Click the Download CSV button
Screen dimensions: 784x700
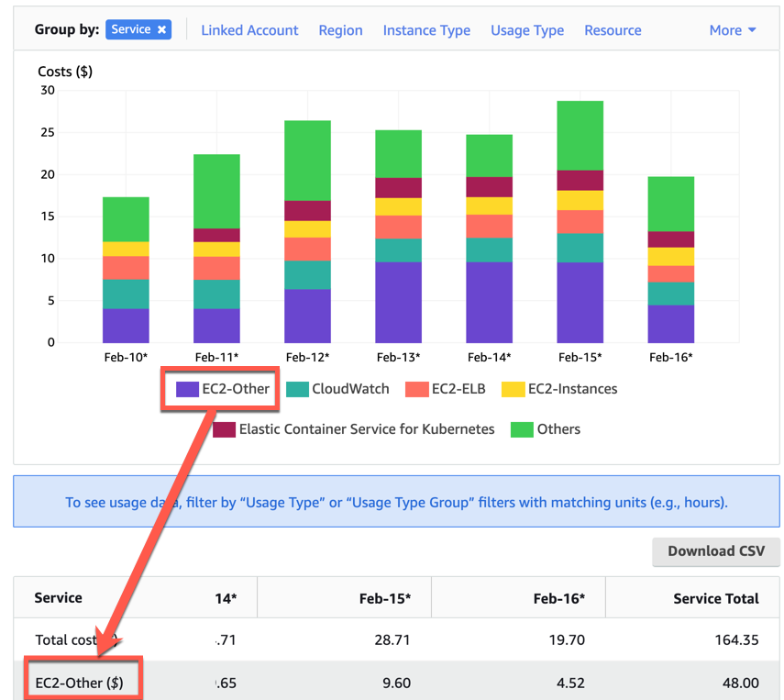pyautogui.click(x=716, y=551)
